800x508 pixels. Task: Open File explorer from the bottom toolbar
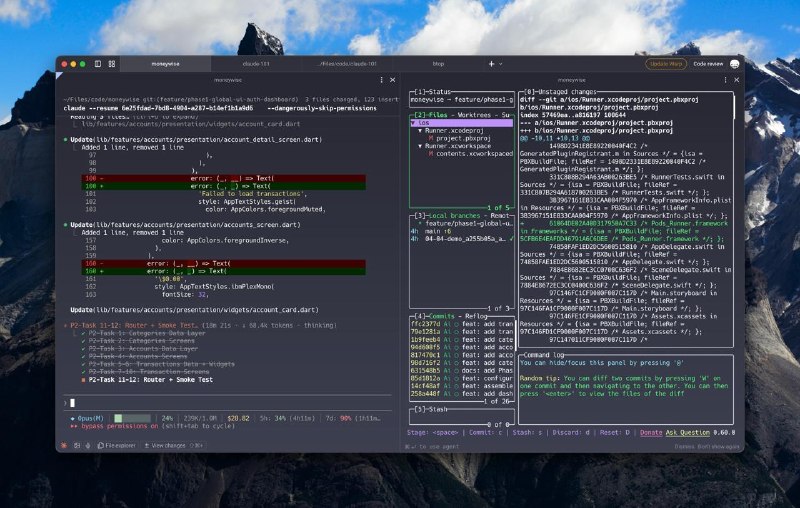pos(115,444)
